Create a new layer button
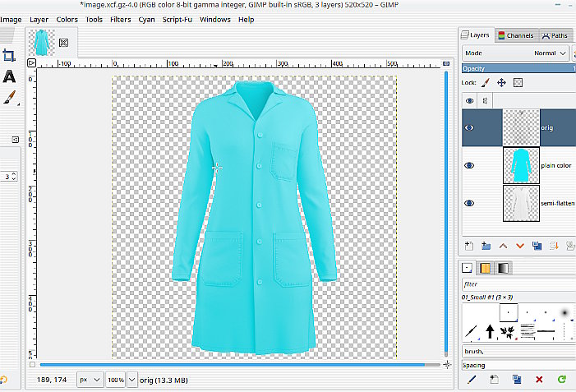 click(468, 245)
